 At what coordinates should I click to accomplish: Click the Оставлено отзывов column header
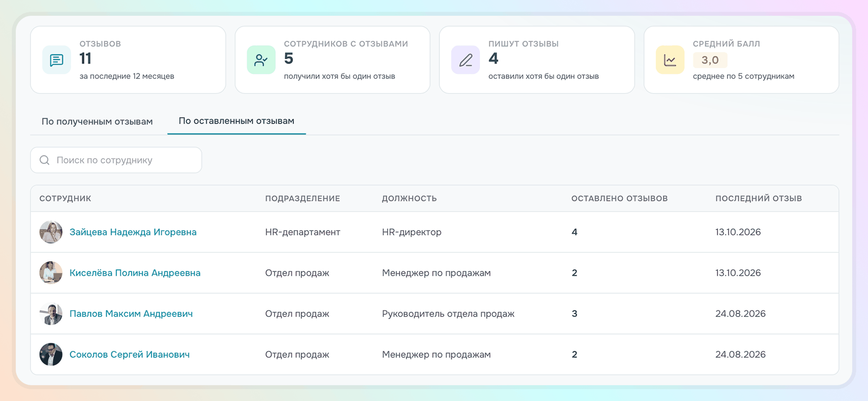tap(619, 199)
